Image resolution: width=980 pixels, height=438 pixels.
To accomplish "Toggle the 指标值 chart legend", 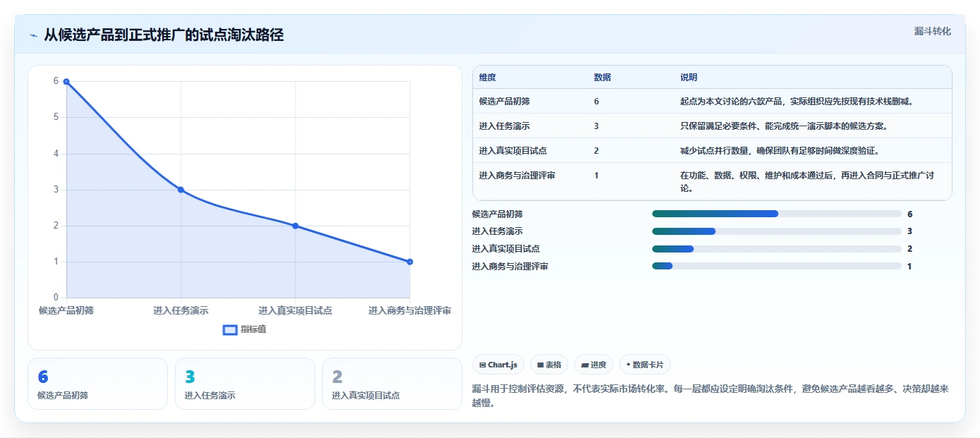I will pos(245,329).
